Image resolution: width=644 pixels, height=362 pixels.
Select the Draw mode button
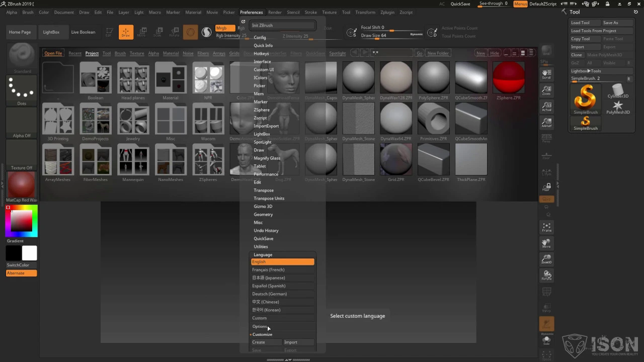coord(126,32)
